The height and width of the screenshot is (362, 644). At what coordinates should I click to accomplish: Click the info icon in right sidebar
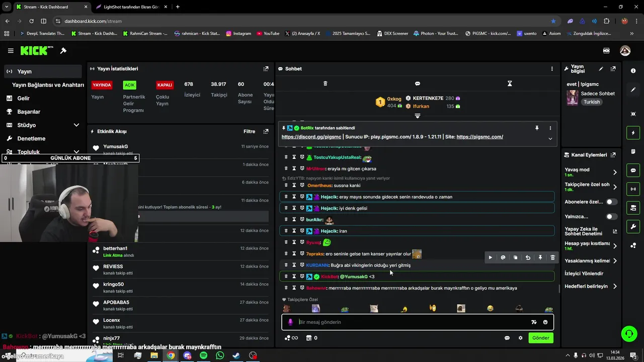coord(633,71)
